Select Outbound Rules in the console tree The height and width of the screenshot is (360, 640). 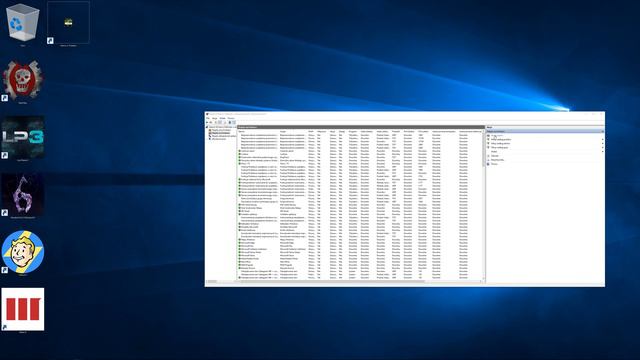pyautogui.click(x=220, y=133)
